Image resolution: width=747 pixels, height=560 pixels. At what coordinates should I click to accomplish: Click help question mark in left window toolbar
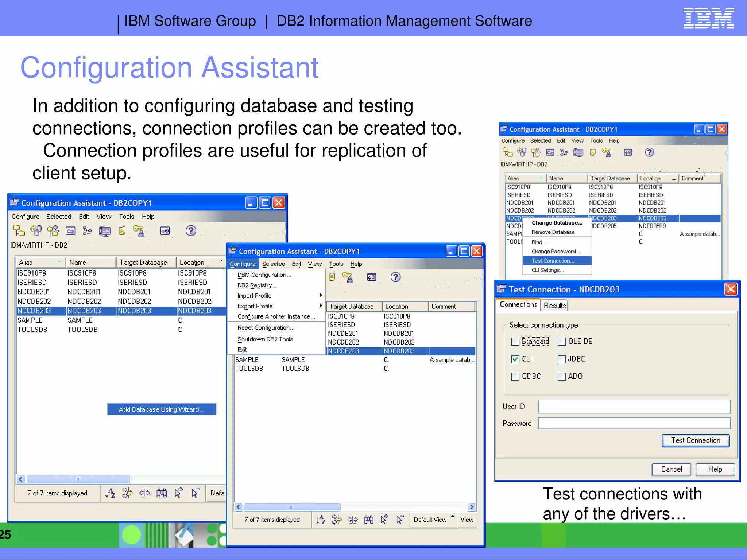pos(191,231)
